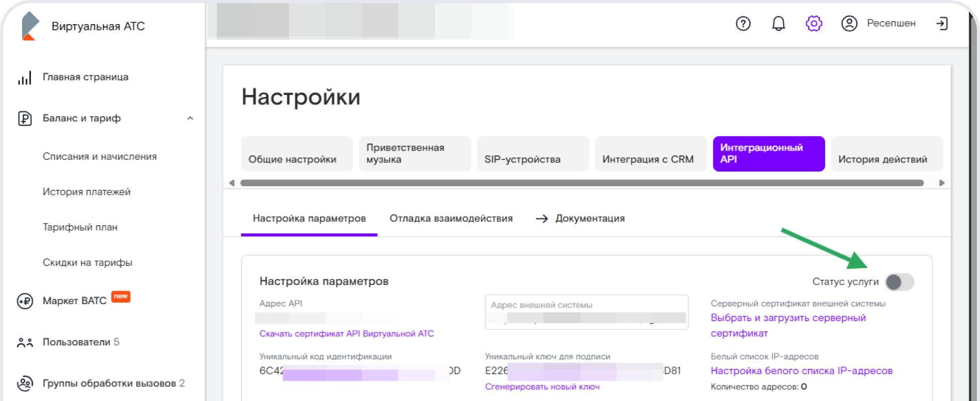Image resolution: width=980 pixels, height=401 pixels.
Task: Collapse the Баланс и тариф section
Action: (x=190, y=119)
